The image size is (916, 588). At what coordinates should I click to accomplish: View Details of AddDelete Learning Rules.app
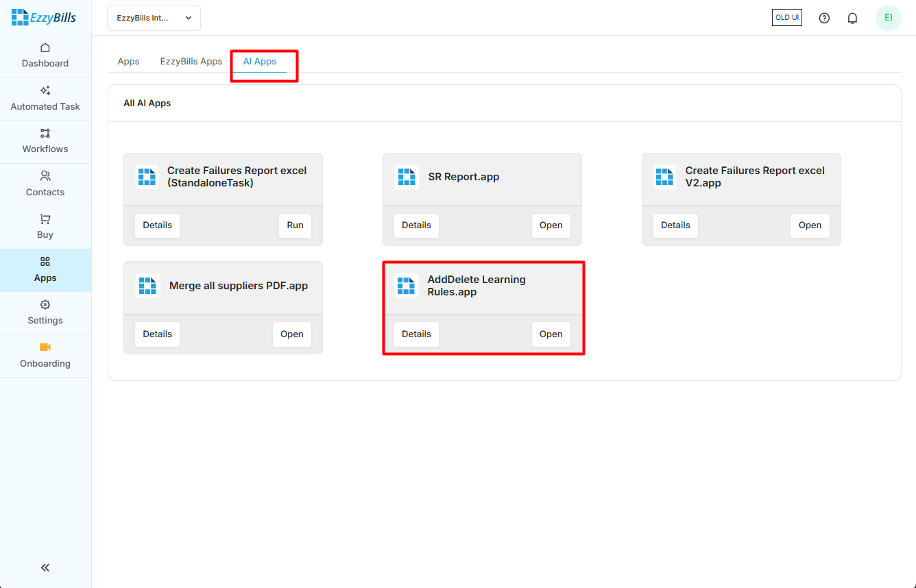[x=417, y=334]
